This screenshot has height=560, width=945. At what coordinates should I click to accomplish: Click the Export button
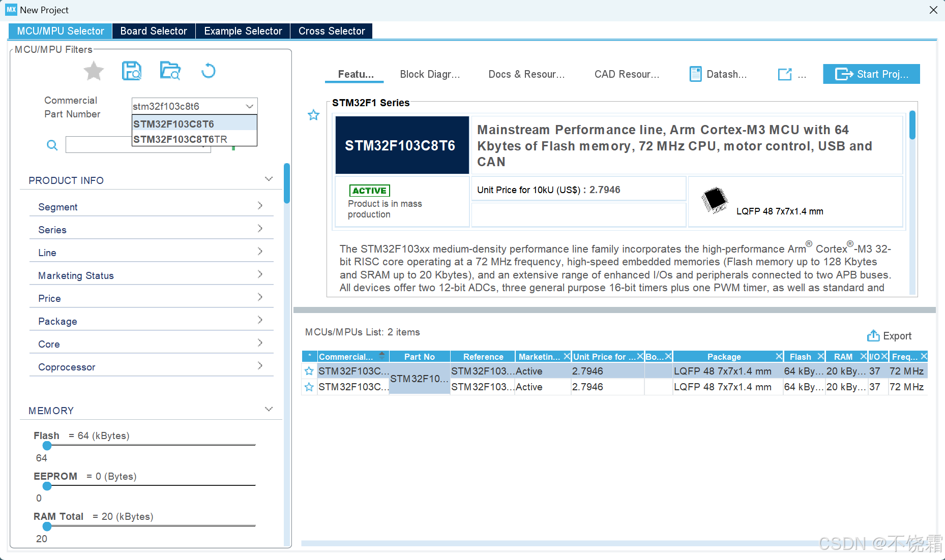click(x=889, y=336)
